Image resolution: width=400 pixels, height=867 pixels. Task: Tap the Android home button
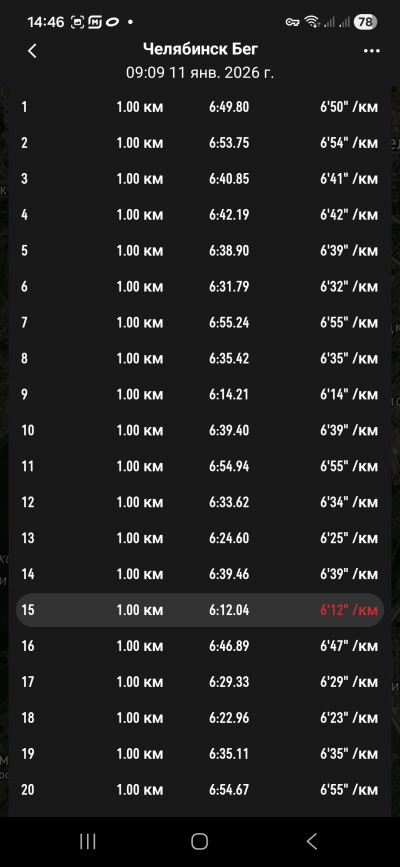[199, 842]
